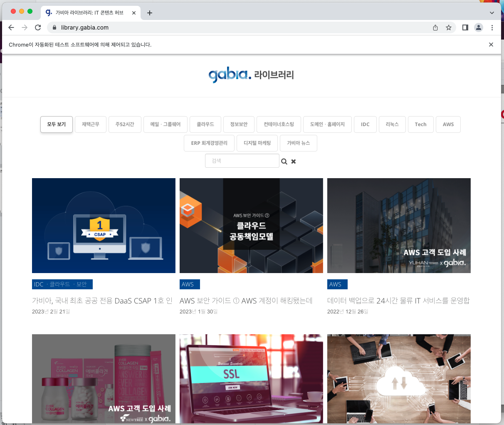Open Chrome's three-dot menu
The width and height of the screenshot is (504, 425).
point(492,27)
